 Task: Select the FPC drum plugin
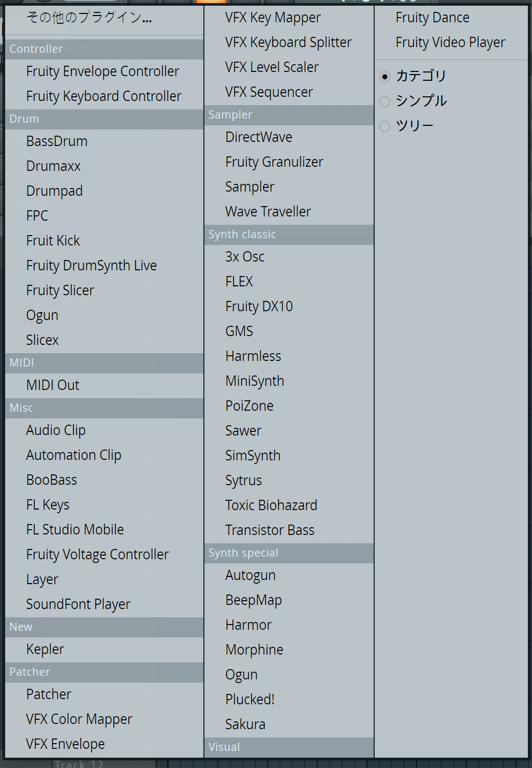[x=37, y=216]
